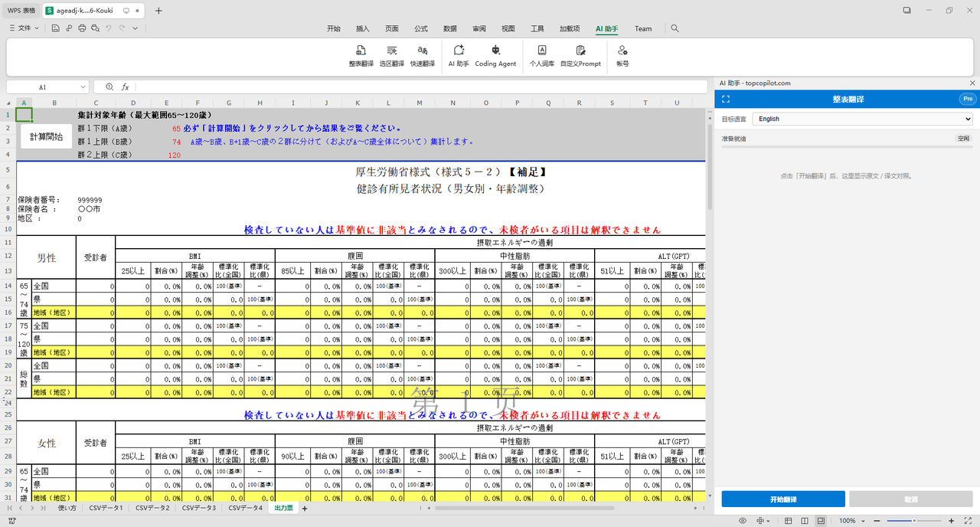The height and width of the screenshot is (527, 980).
Task: Go to the first sheet navigation arrow
Action: pyautogui.click(x=10, y=508)
